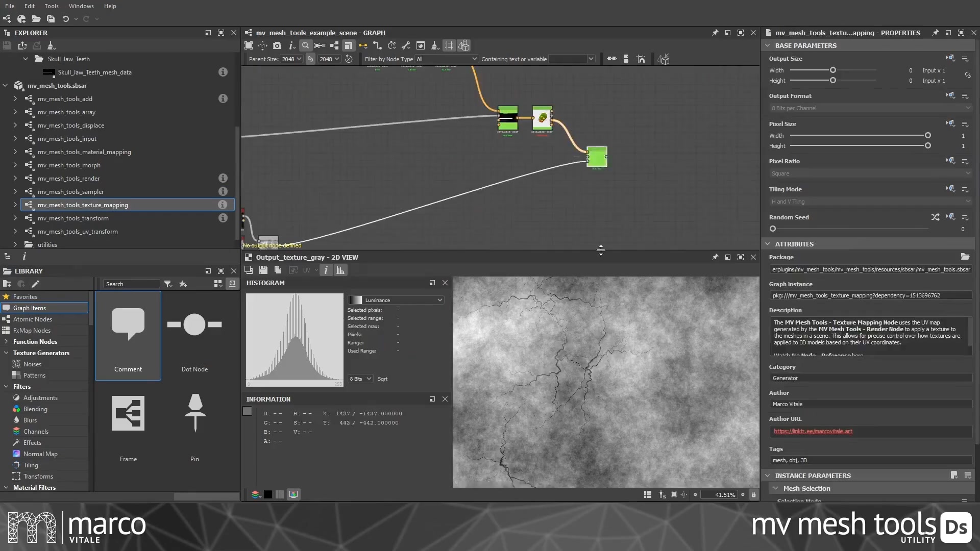Toggle the 2D view lock icon near zoom
Screen dimensions: 980x551
pos(753,495)
